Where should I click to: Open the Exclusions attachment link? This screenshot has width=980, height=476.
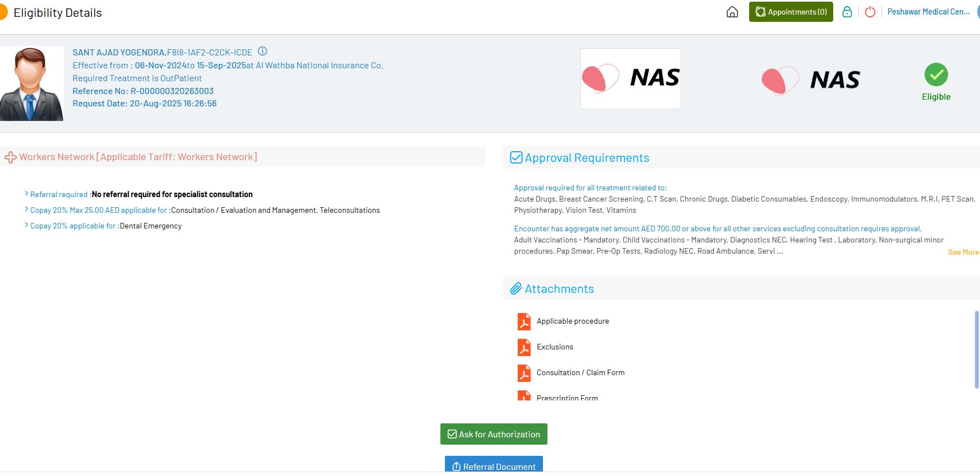tap(555, 347)
